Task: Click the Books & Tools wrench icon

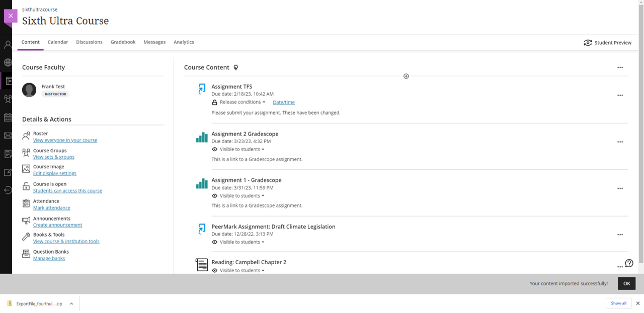Action: 26,237
